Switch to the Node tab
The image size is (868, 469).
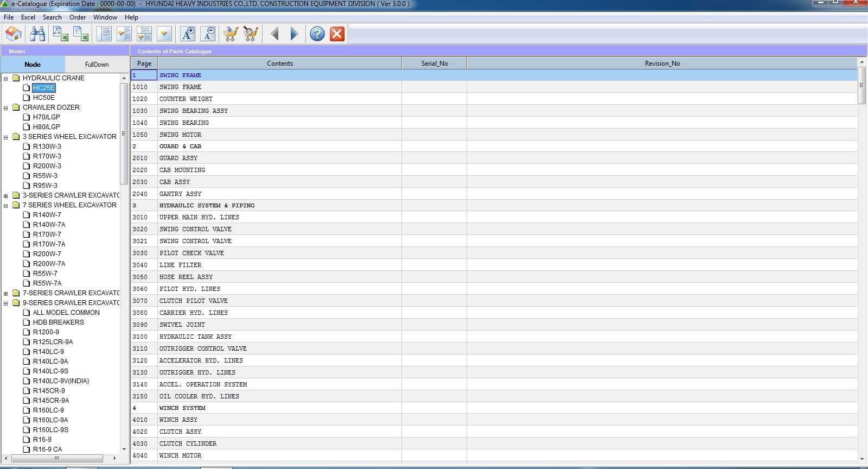33,64
